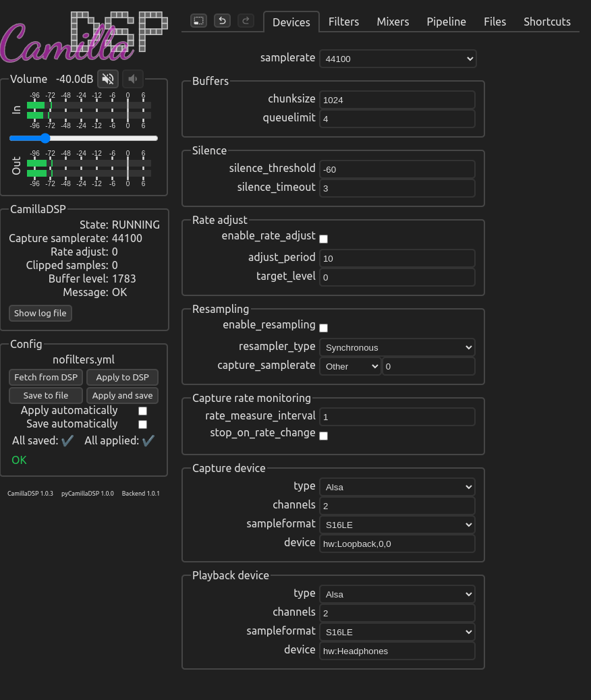The image size is (591, 700).
Task: Toggle enable_rate_adjust checkbox
Action: [x=323, y=239]
